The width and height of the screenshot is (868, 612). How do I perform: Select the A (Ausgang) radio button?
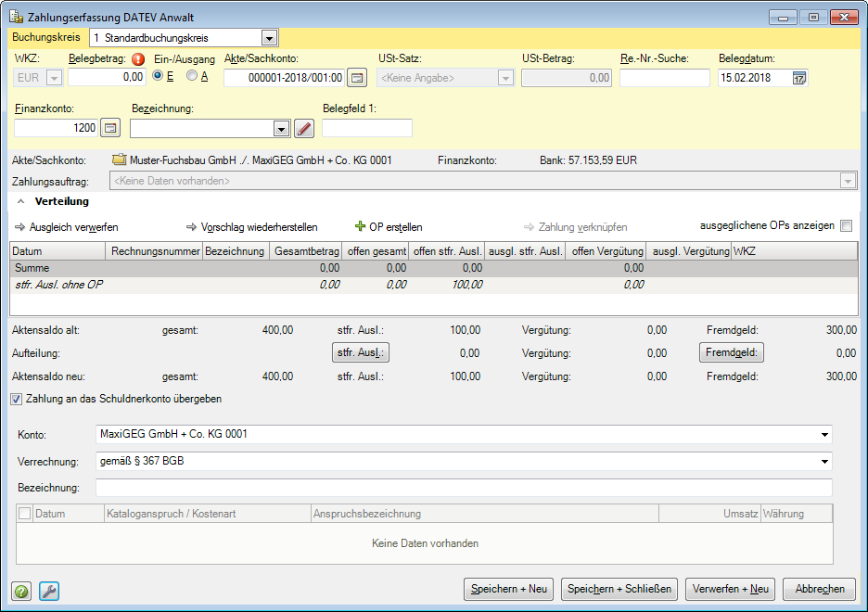[191, 76]
